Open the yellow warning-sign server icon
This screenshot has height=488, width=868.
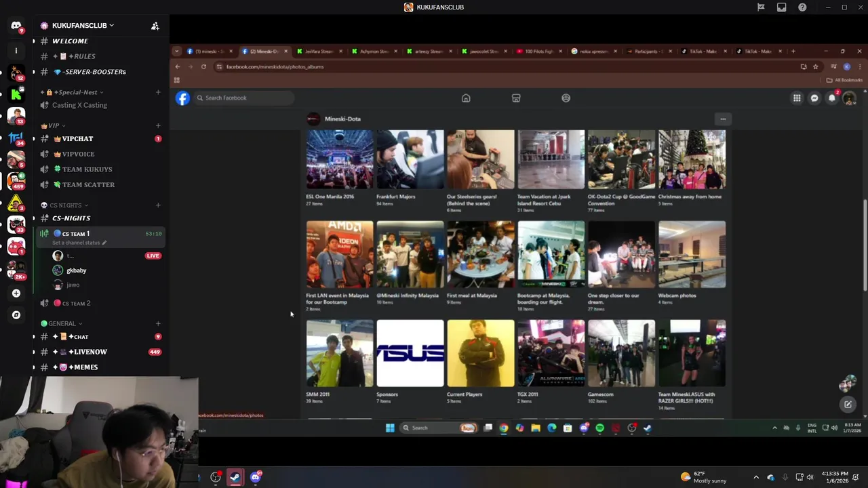click(x=16, y=203)
